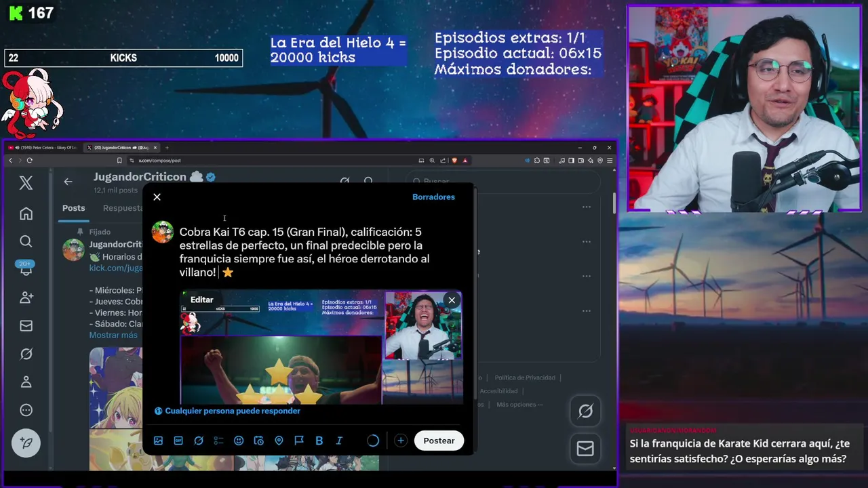Viewport: 868px width, 488px height.
Task: Click attached image preview thumbnail
Action: coord(321,347)
